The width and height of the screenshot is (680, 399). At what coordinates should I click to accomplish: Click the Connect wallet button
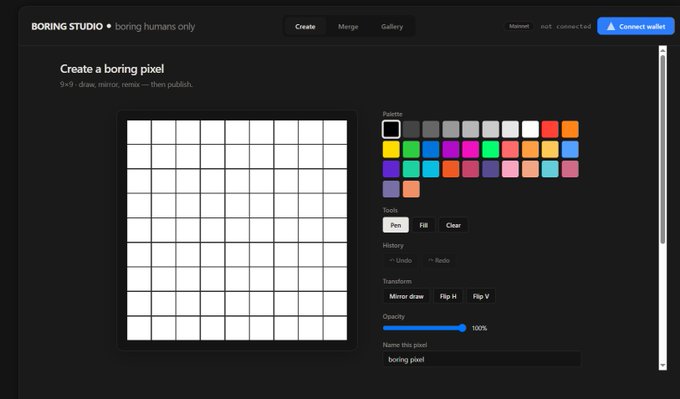(636, 26)
